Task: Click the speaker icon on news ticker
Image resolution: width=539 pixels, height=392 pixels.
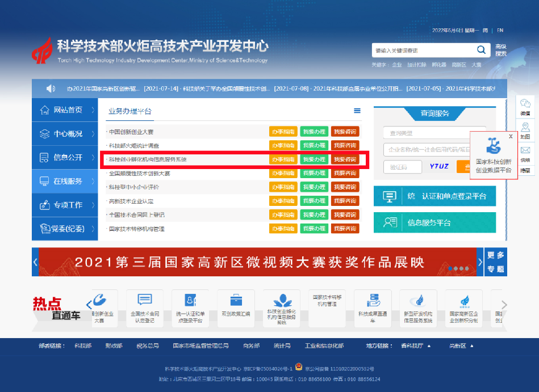Action: pos(51,88)
